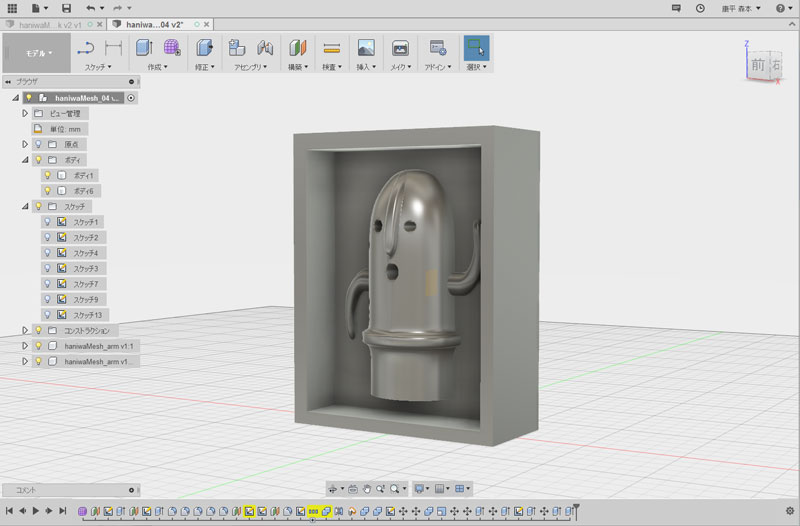
Task: Click the Joint assembly icon
Action: [265, 48]
